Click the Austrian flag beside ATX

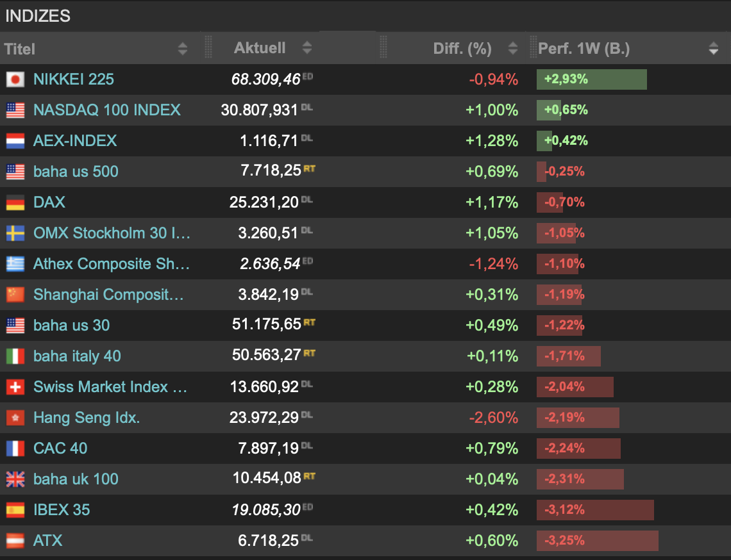point(15,540)
